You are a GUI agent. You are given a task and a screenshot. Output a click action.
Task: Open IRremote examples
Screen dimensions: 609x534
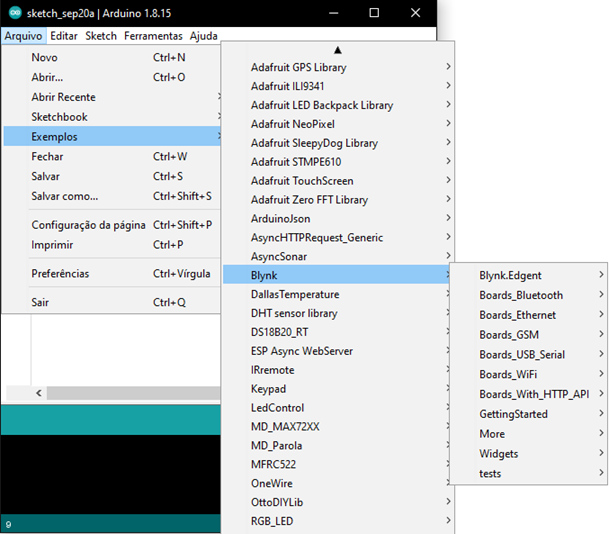pos(336,370)
